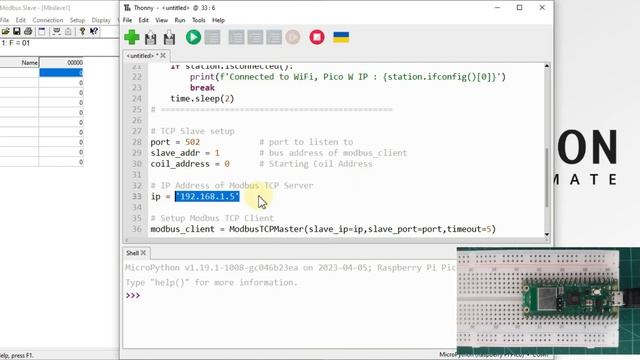The image size is (640, 360).
Task: Maximize the Thonny window
Action: tap(519, 7)
